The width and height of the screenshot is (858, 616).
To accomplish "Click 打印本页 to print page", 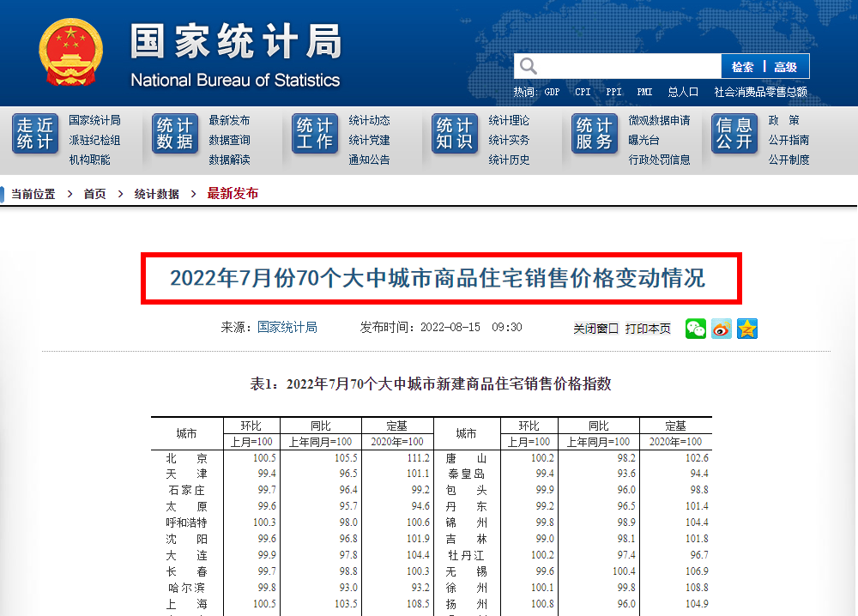I will click(x=648, y=329).
